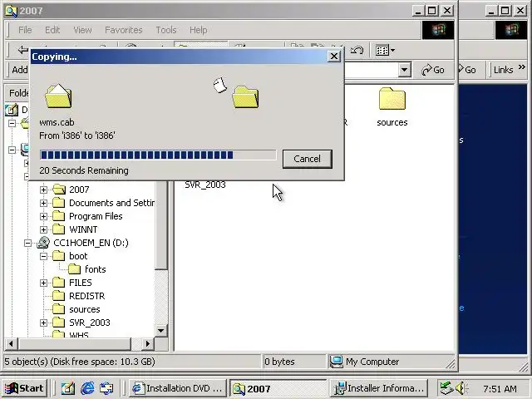Expand the 2007 folder node
The image size is (532, 399).
coord(43,190)
